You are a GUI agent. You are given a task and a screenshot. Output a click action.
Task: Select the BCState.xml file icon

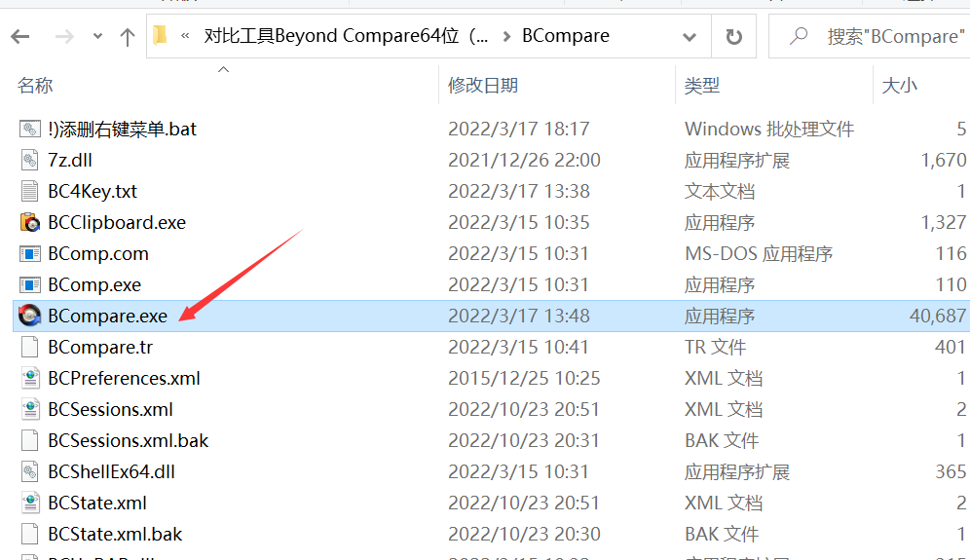pyautogui.click(x=29, y=503)
